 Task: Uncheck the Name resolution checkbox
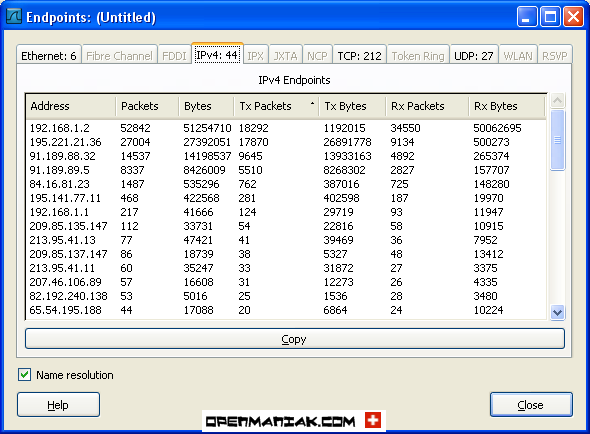click(24, 375)
